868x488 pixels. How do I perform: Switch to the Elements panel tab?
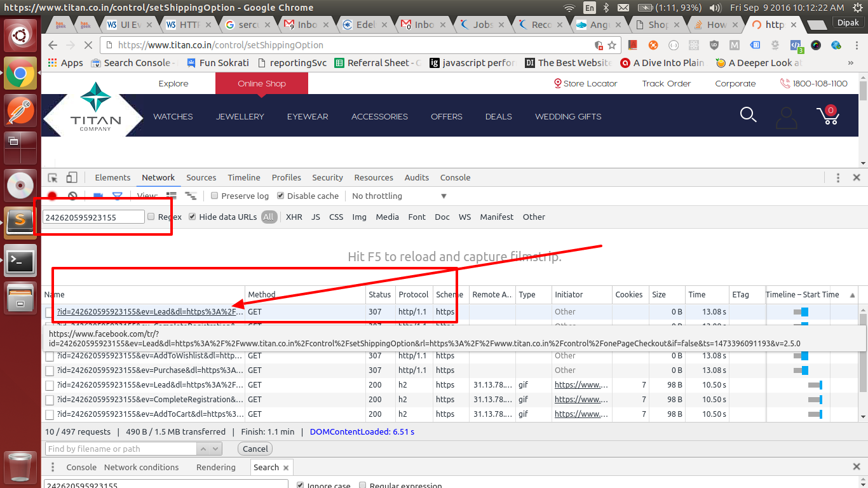pos(112,178)
